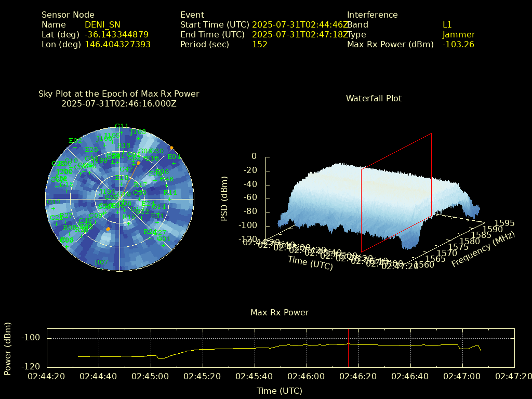Click the 1575 tick on the frequency axis
Image resolution: width=532 pixels, height=399 pixels.
pos(456,247)
